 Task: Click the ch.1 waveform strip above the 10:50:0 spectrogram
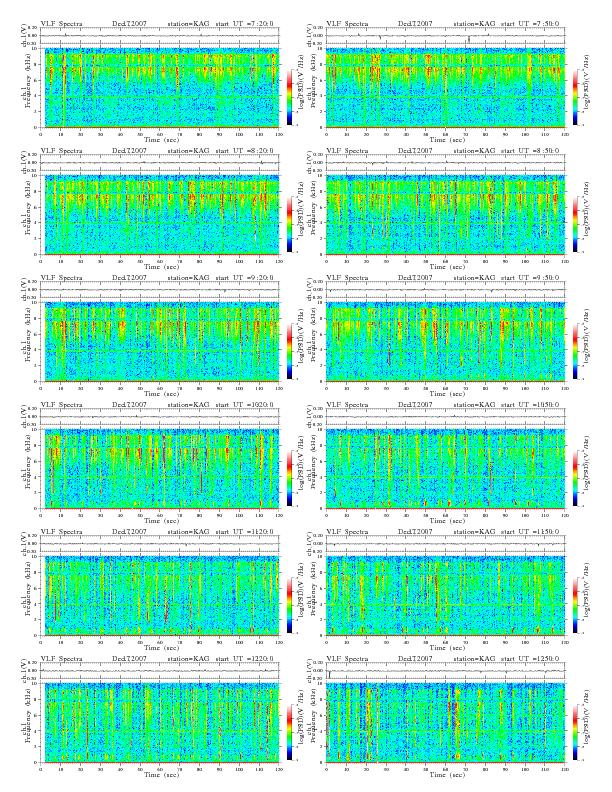446,417
